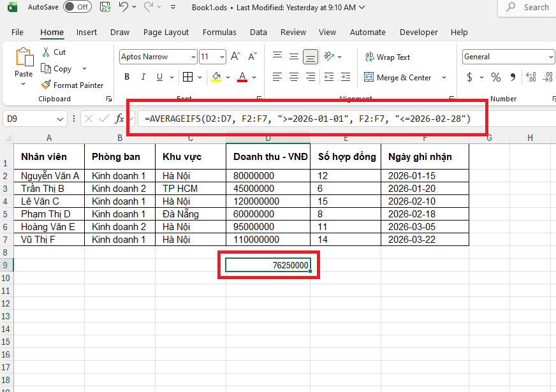
Task: Click the Save icon in title bar
Action: click(x=105, y=7)
